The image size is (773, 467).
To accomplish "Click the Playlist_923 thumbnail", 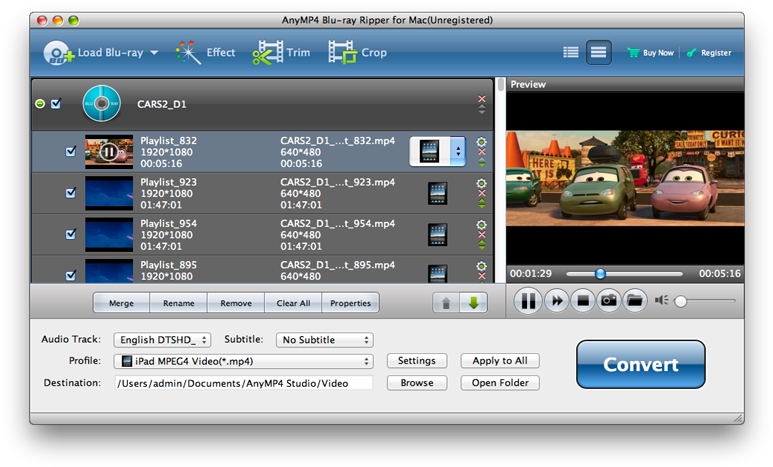I will pyautogui.click(x=109, y=193).
